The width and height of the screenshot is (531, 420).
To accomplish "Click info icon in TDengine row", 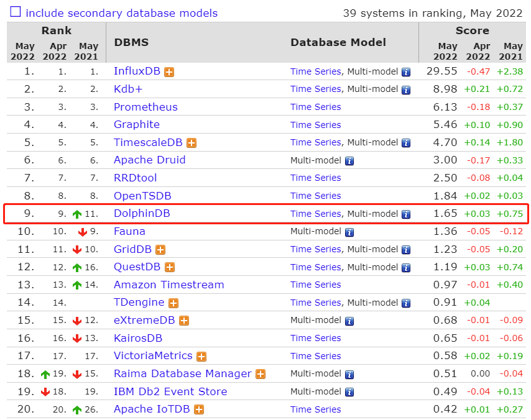I will pyautogui.click(x=406, y=304).
